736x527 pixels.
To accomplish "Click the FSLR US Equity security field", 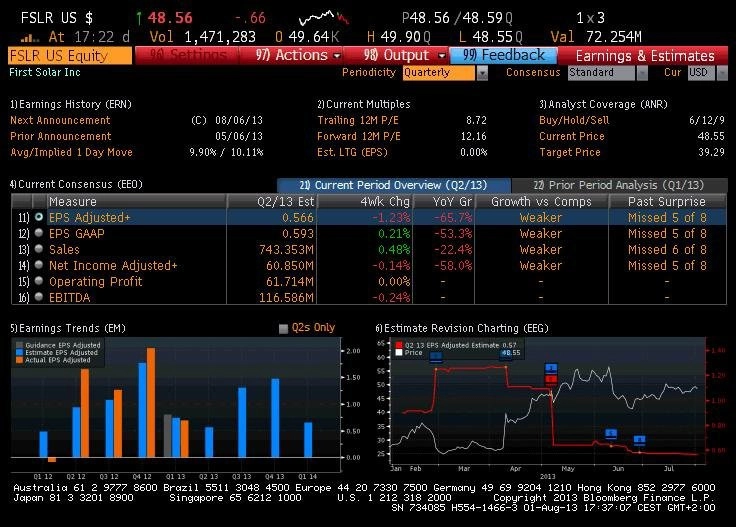I will pyautogui.click(x=70, y=55).
